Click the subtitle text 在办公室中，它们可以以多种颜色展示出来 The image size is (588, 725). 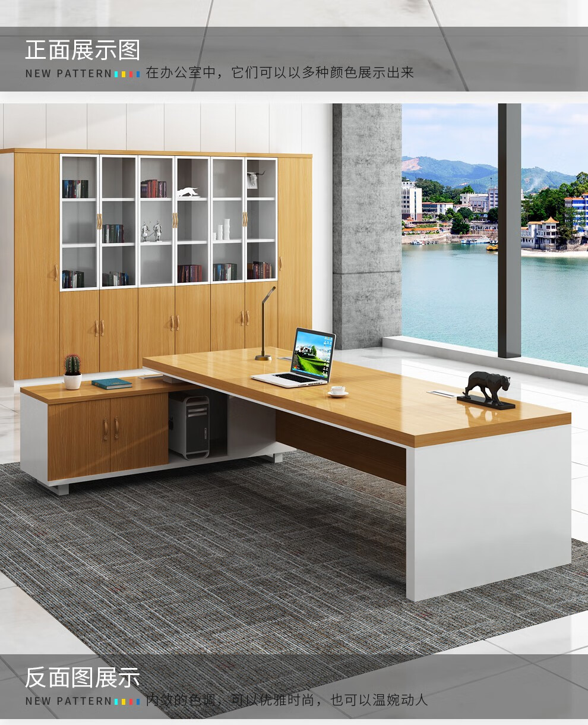(279, 73)
